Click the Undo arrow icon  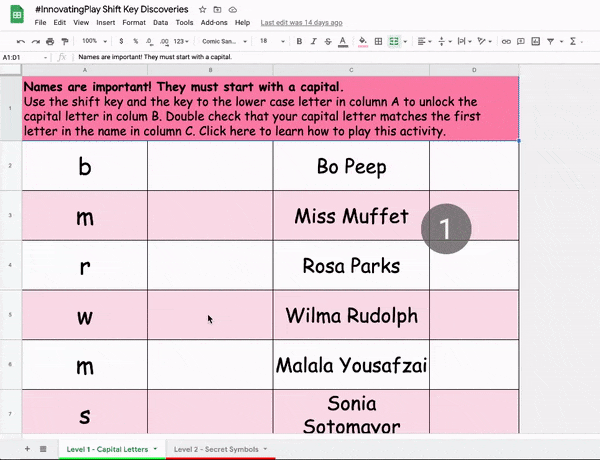point(21,41)
